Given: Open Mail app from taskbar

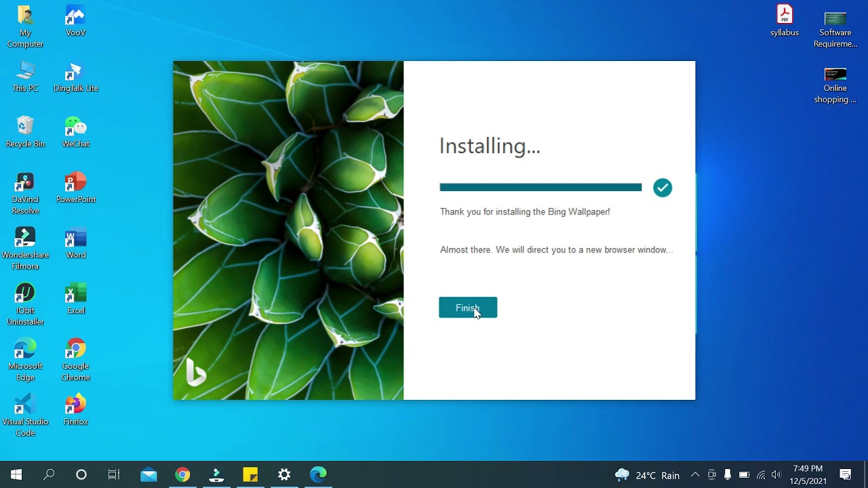Looking at the screenshot, I should [149, 474].
